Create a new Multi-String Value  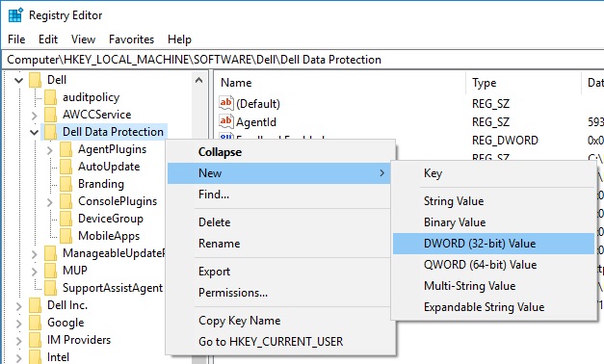click(x=494, y=286)
